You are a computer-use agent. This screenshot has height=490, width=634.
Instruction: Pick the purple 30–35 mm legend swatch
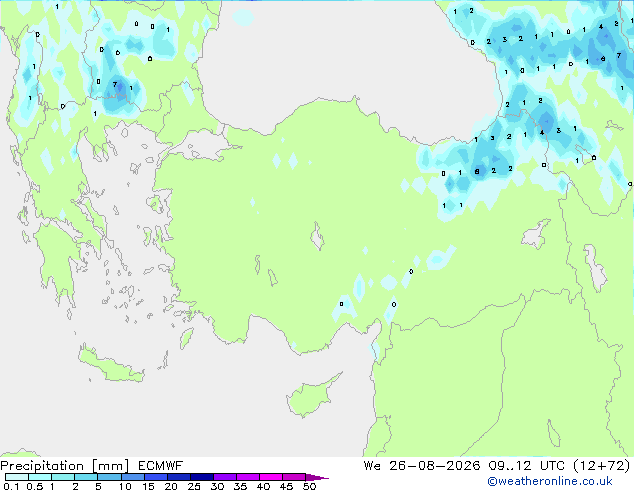pyautogui.click(x=225, y=477)
